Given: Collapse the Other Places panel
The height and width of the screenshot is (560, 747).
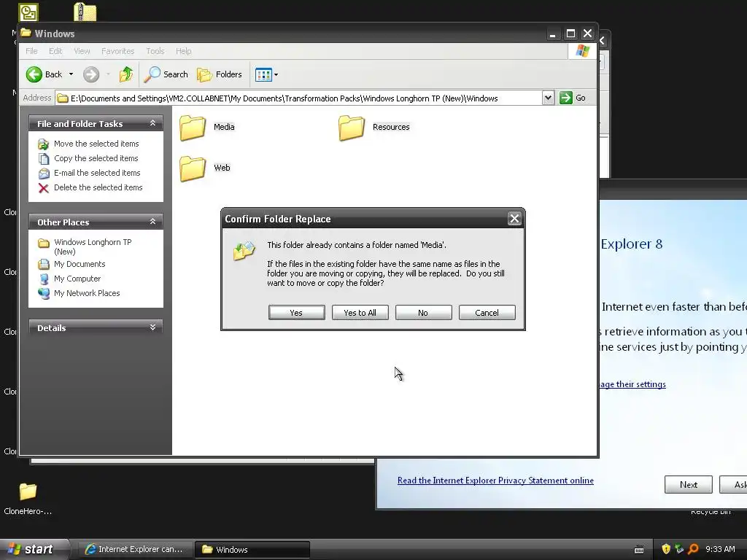Looking at the screenshot, I should click(152, 222).
